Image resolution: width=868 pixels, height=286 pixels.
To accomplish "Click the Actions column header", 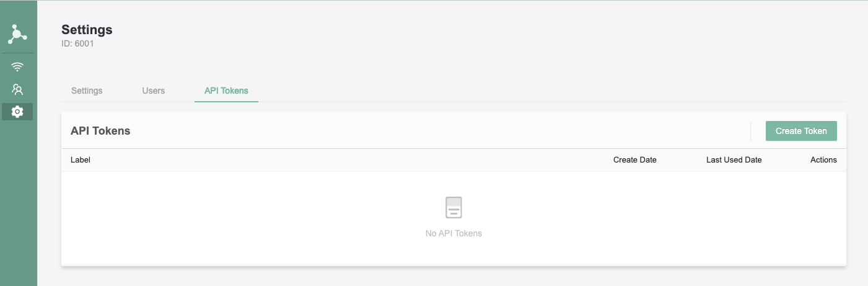I will click(x=823, y=160).
